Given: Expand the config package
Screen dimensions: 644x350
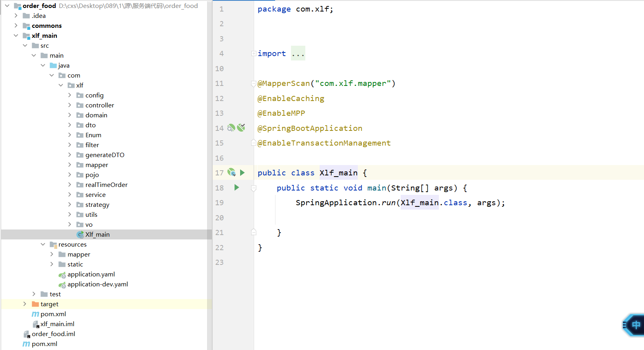Looking at the screenshot, I should (x=70, y=95).
